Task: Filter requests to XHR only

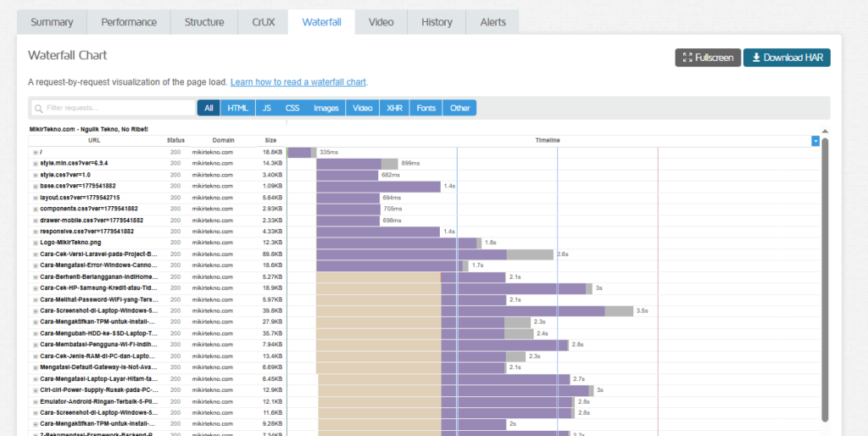Action: point(395,108)
